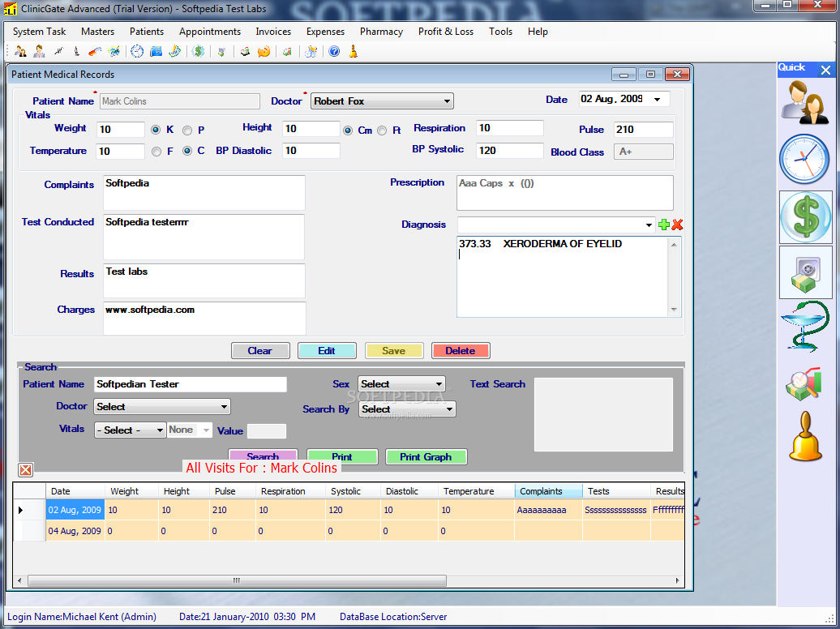Open the None operator dropdown beside Vitals
The image size is (840, 629).
tap(190, 430)
